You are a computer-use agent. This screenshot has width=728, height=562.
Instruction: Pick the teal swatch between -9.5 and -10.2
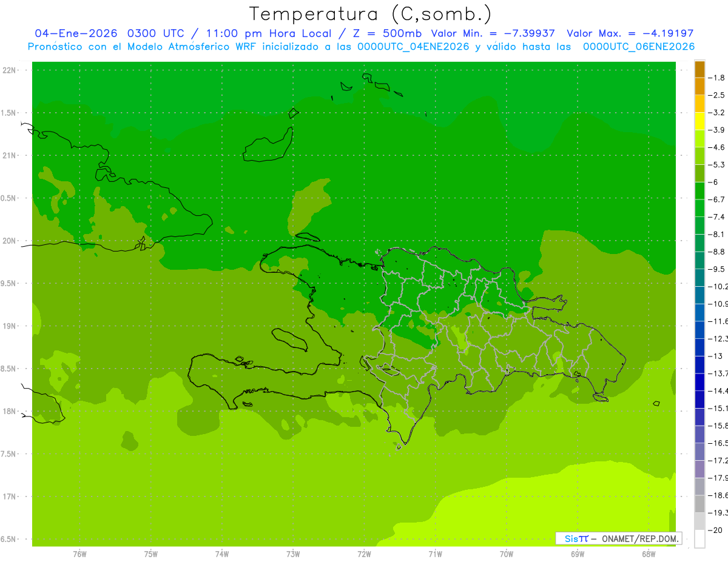coord(699,278)
